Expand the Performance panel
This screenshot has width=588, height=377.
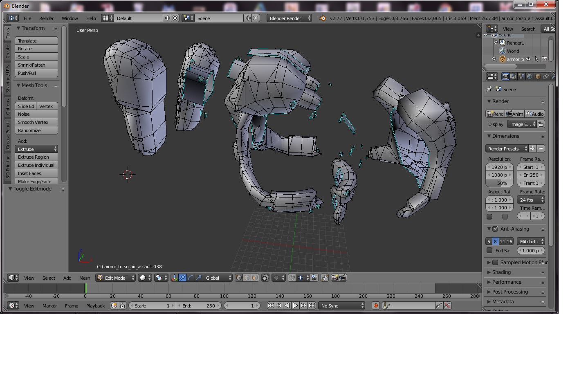tap(506, 282)
